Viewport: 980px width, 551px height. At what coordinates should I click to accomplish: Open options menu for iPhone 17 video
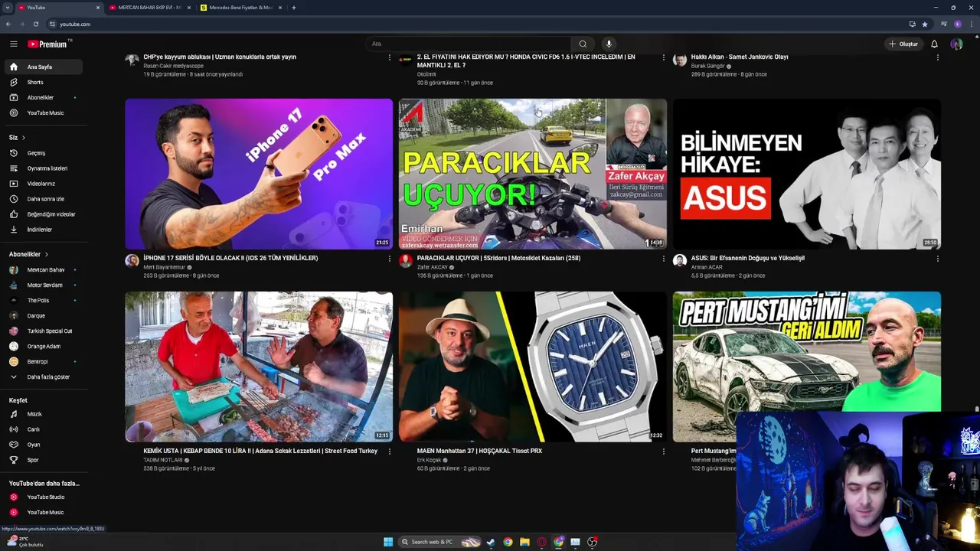tap(389, 259)
